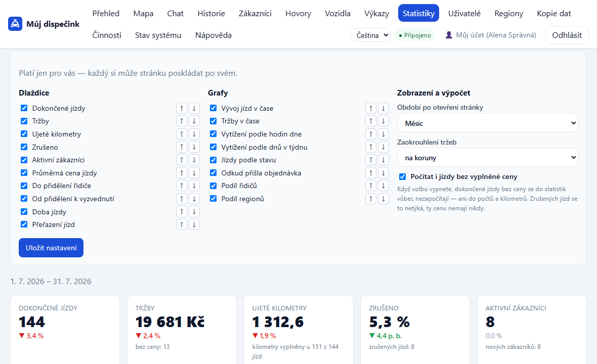This screenshot has width=597, height=364.
Task: Move Podíl řidičů chart up
Action: (x=371, y=186)
